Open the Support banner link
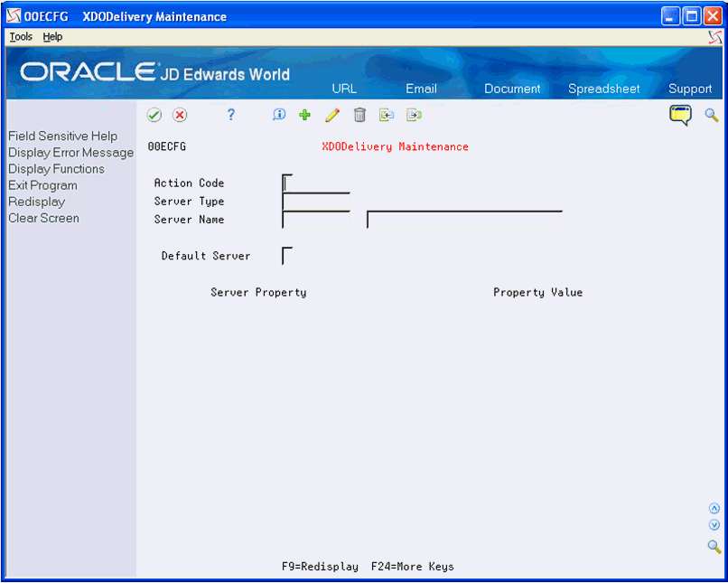 click(x=690, y=89)
